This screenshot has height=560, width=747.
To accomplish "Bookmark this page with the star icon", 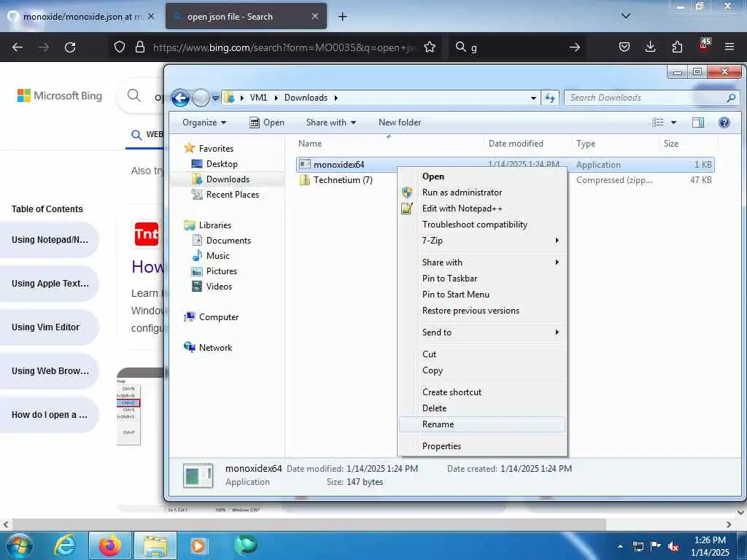I will click(430, 47).
